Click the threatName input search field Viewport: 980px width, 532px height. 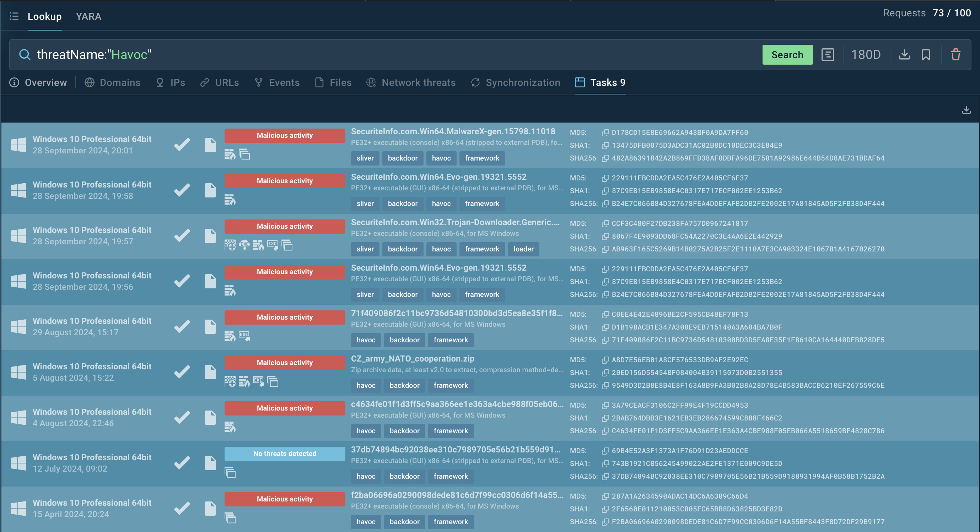[393, 55]
